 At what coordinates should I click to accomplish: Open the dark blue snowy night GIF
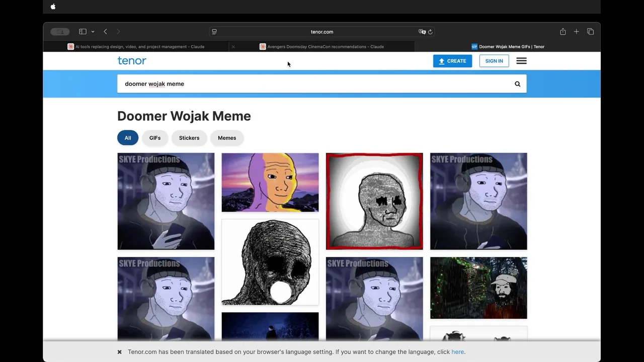click(270, 327)
